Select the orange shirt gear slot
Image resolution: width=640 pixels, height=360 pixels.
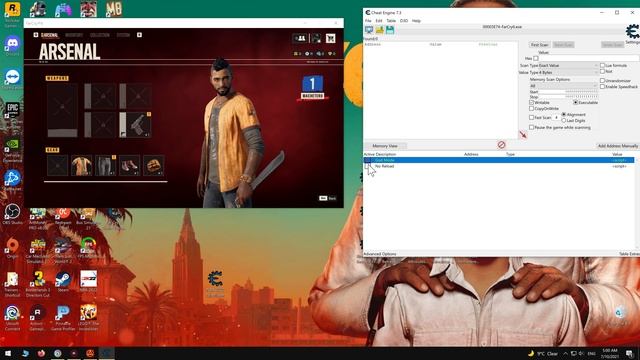(x=81, y=165)
